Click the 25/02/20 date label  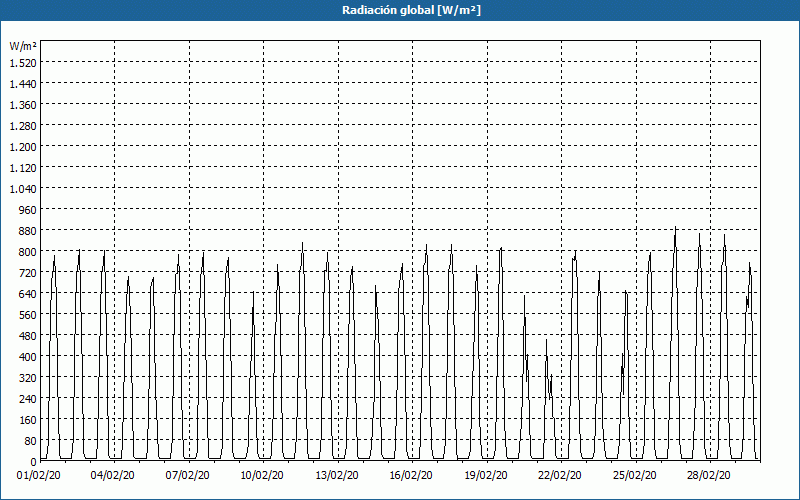click(x=635, y=476)
